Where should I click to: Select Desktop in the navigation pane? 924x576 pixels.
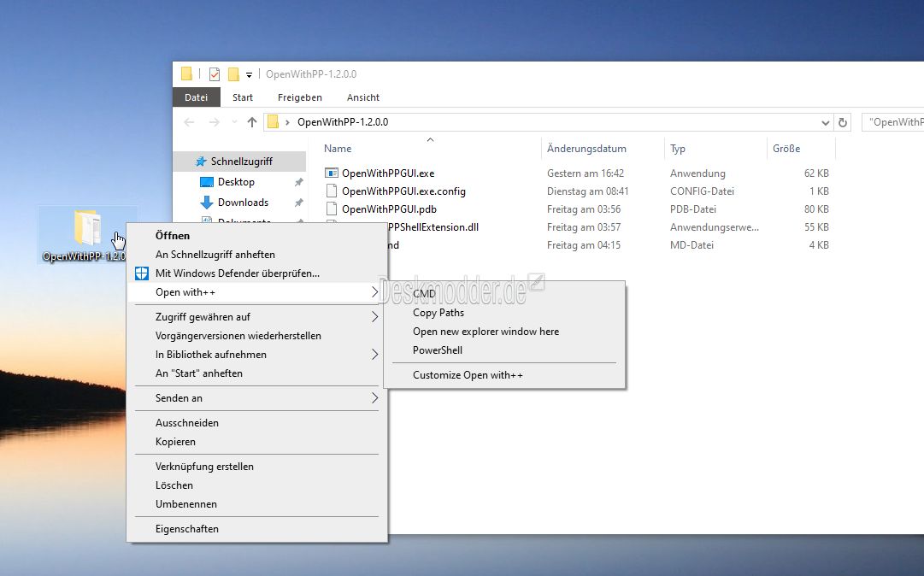pyautogui.click(x=236, y=182)
